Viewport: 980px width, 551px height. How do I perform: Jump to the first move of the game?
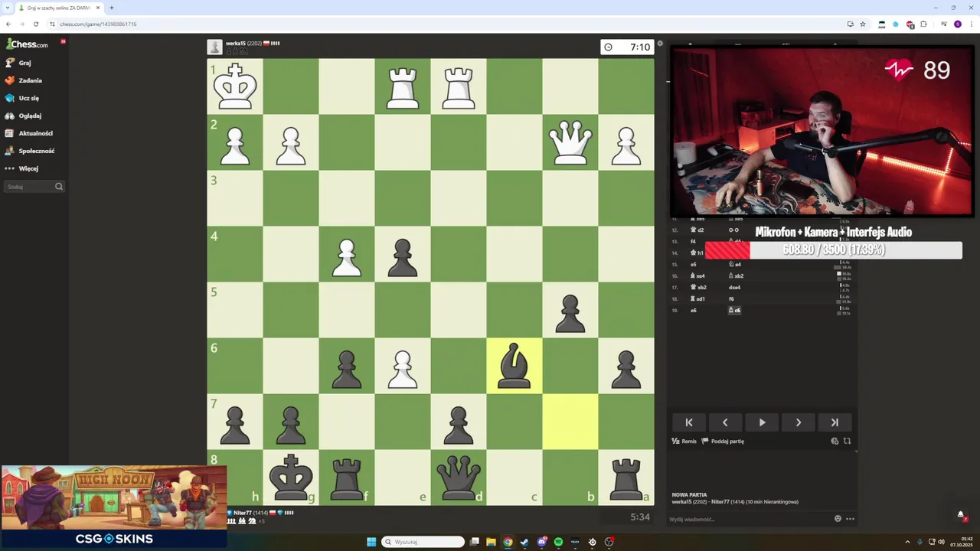[x=688, y=422]
